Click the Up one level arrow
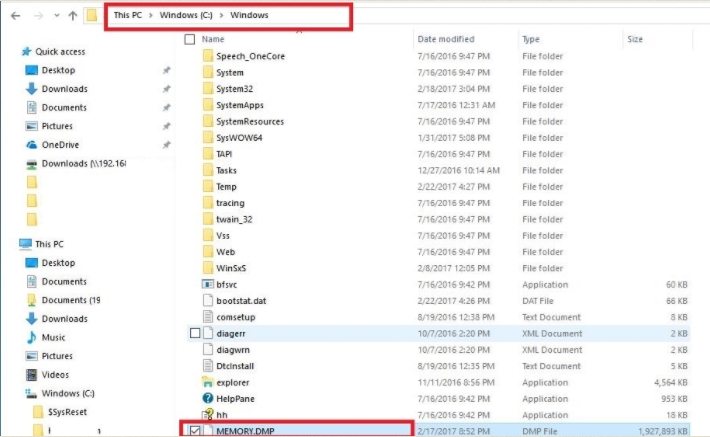The image size is (710, 437). coord(73,16)
